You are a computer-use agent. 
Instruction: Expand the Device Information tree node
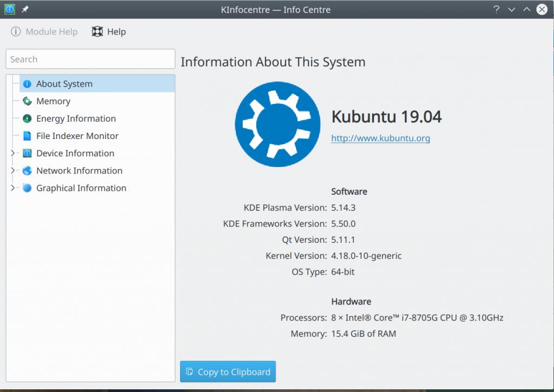[x=13, y=154]
